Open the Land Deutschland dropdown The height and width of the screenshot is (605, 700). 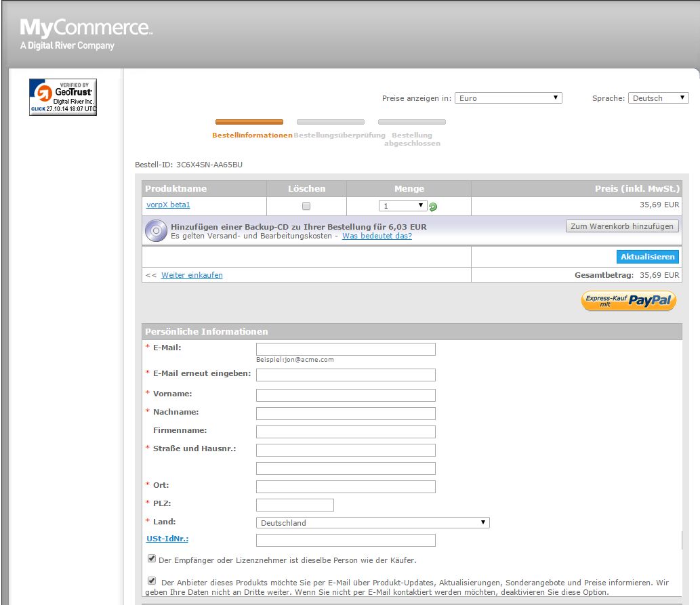pyautogui.click(x=373, y=522)
